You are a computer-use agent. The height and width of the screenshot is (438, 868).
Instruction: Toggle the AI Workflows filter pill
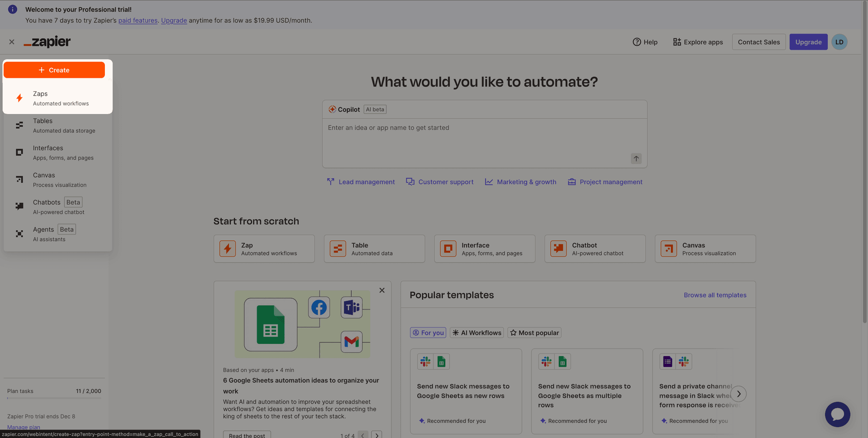point(476,333)
